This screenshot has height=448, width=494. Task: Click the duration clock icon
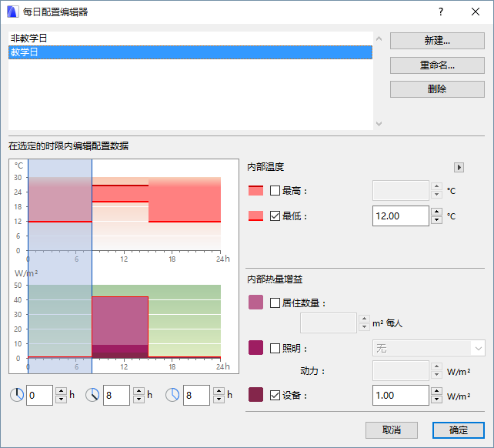[x=172, y=395]
